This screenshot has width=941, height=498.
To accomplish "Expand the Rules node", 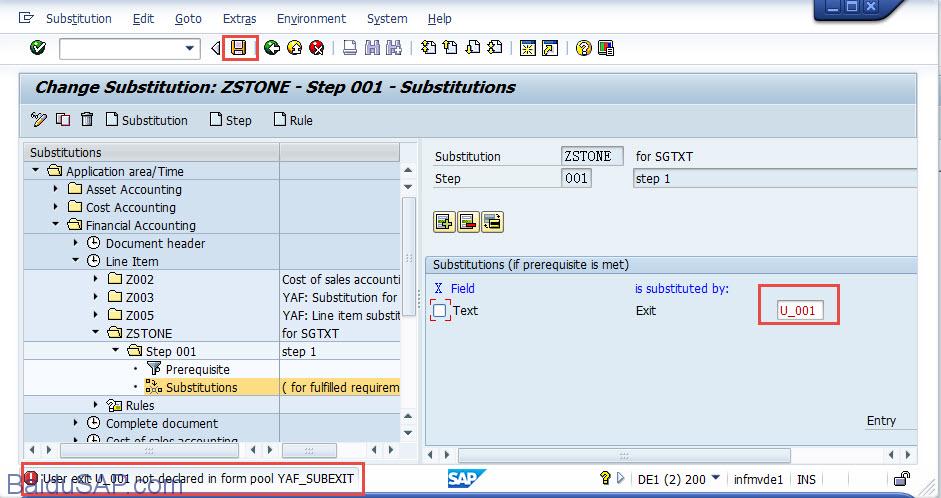I will [96, 405].
